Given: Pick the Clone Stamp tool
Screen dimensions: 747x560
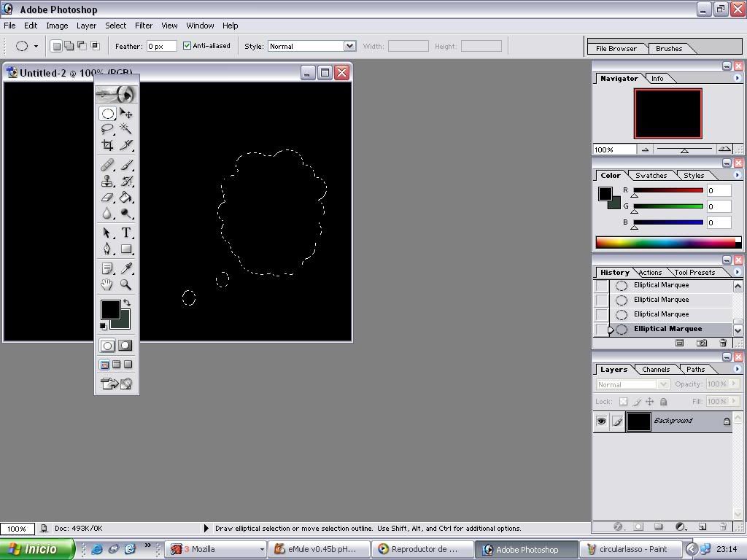Looking at the screenshot, I should (x=107, y=182).
